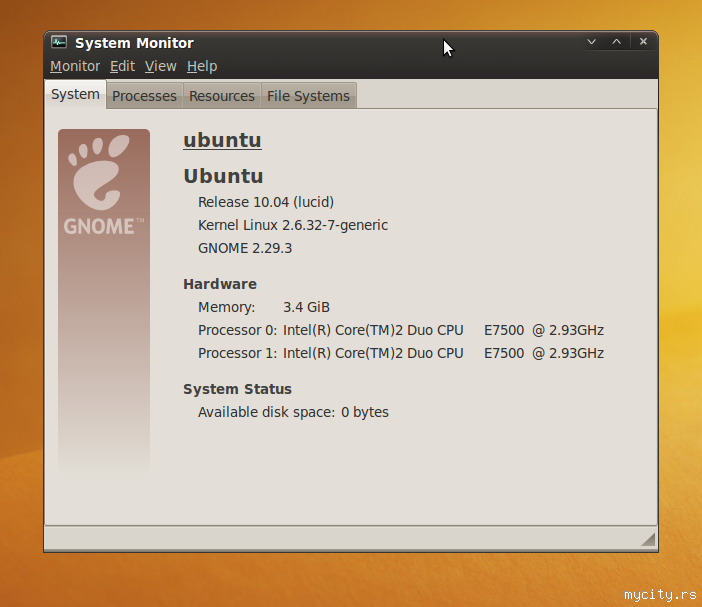Click the 'GNOME 2.29.3' version text
Viewport: 702px width, 607px height.
245,248
